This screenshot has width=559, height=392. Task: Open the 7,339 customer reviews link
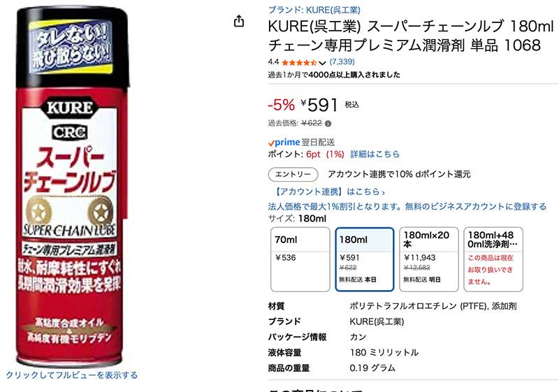tap(342, 62)
